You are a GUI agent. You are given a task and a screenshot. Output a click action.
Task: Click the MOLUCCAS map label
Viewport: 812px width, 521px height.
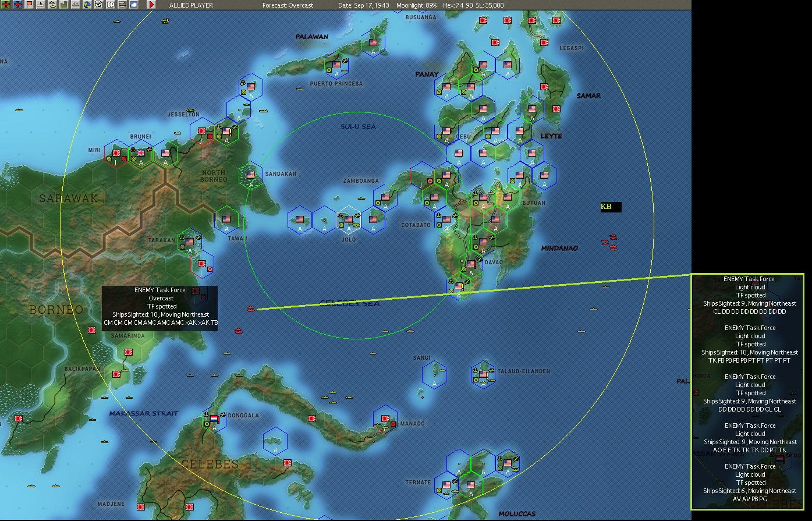tap(517, 513)
